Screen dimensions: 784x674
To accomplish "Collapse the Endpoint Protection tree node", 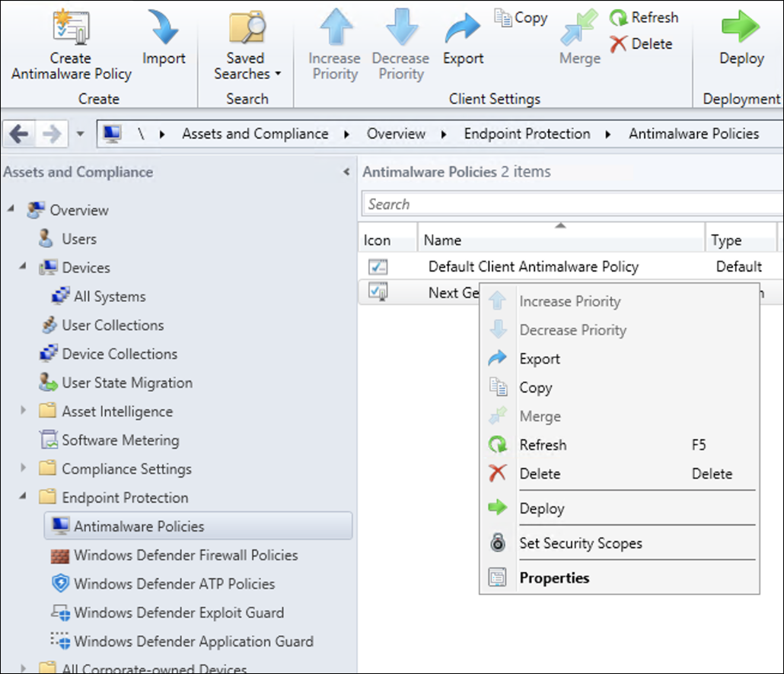I will (x=24, y=497).
